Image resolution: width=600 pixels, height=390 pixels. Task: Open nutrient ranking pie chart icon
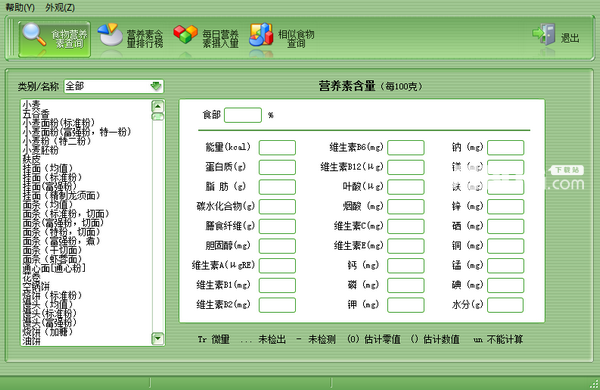tap(110, 34)
